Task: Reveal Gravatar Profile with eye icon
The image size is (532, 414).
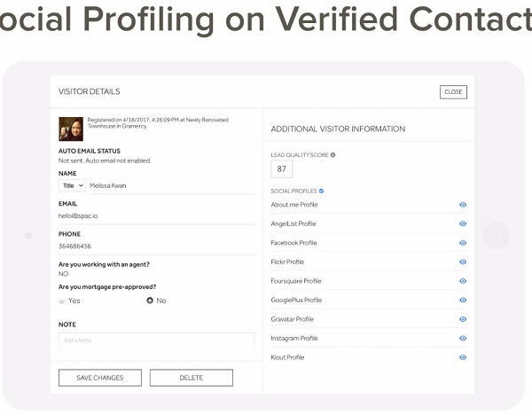Action: coord(463,319)
